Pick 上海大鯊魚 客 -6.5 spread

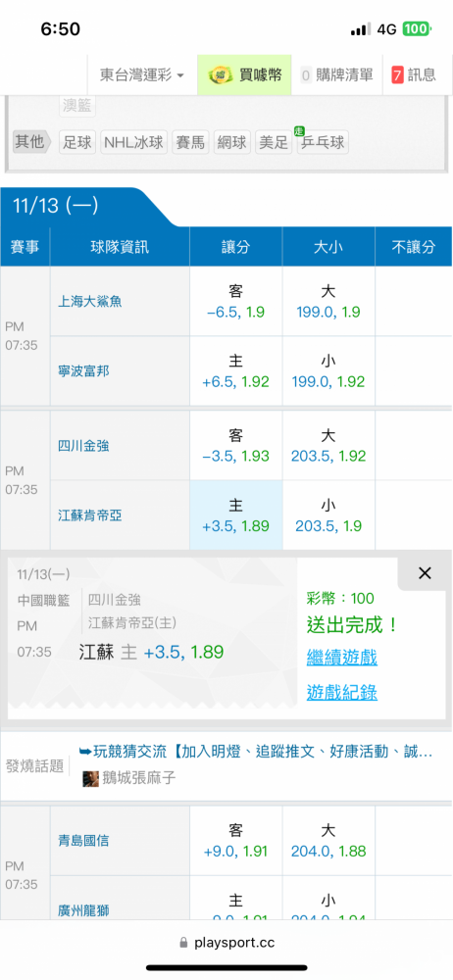pyautogui.click(x=236, y=301)
